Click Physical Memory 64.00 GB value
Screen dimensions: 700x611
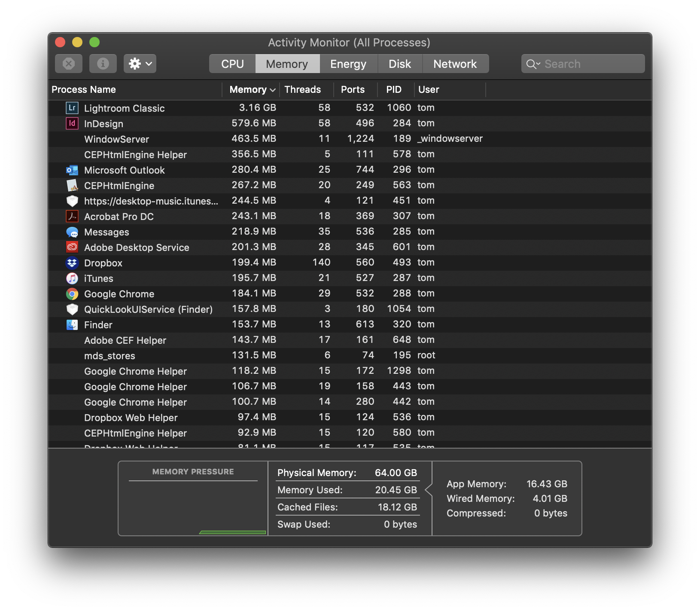tap(396, 473)
